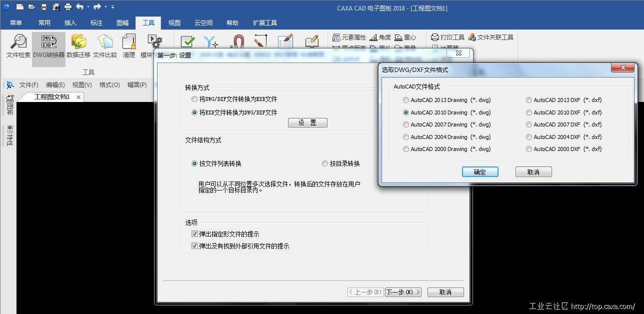This screenshot has height=314, width=644.
Task: Switch to the 常用 ribbon tab
Action: (x=44, y=23)
